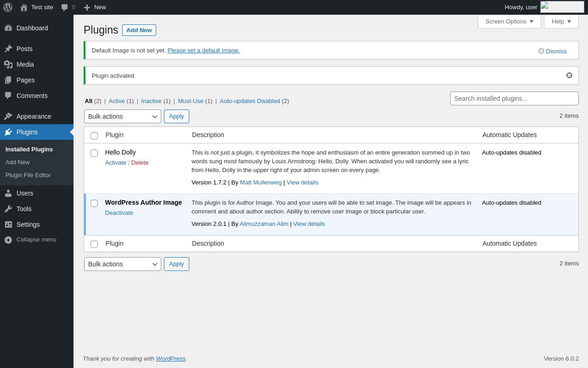Click the Dismiss text on default image notice
Screen dimensions: 588x368
coord(556,51)
